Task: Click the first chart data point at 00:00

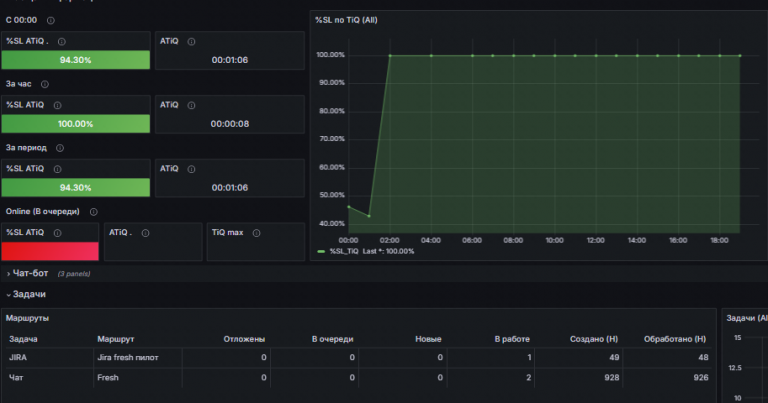Action: coord(349,207)
